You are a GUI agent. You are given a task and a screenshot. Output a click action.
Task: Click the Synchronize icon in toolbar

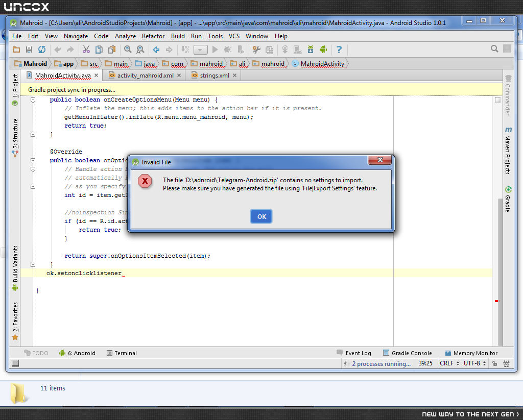[42, 50]
